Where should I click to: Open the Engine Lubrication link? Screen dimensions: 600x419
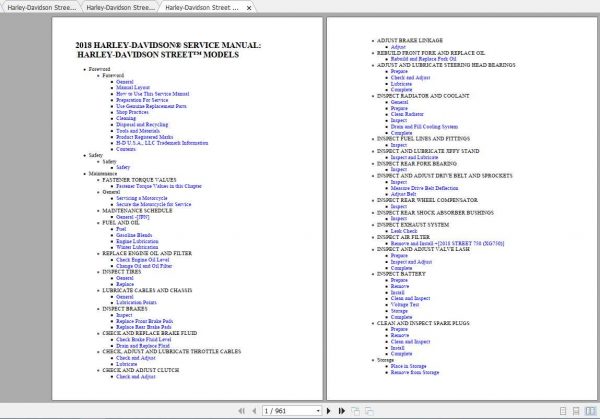(137, 241)
